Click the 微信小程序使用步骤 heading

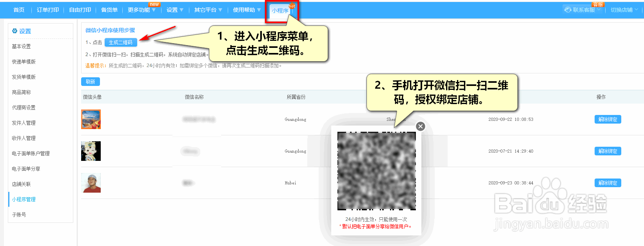[x=110, y=30]
